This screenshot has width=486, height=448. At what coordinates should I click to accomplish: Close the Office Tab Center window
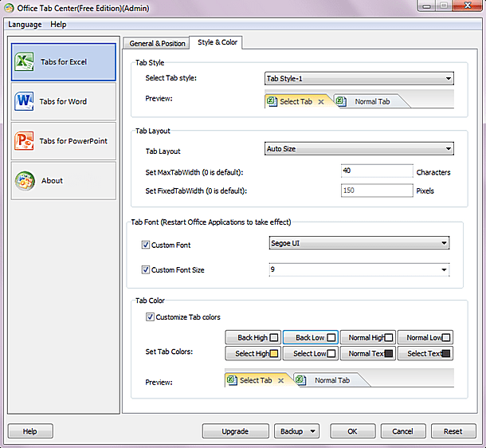pos(468,6)
